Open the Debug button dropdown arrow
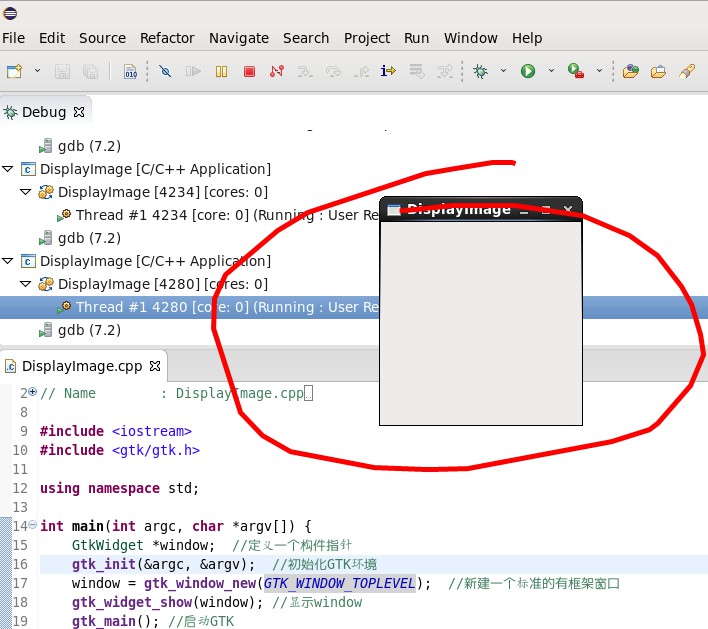 pyautogui.click(x=503, y=72)
